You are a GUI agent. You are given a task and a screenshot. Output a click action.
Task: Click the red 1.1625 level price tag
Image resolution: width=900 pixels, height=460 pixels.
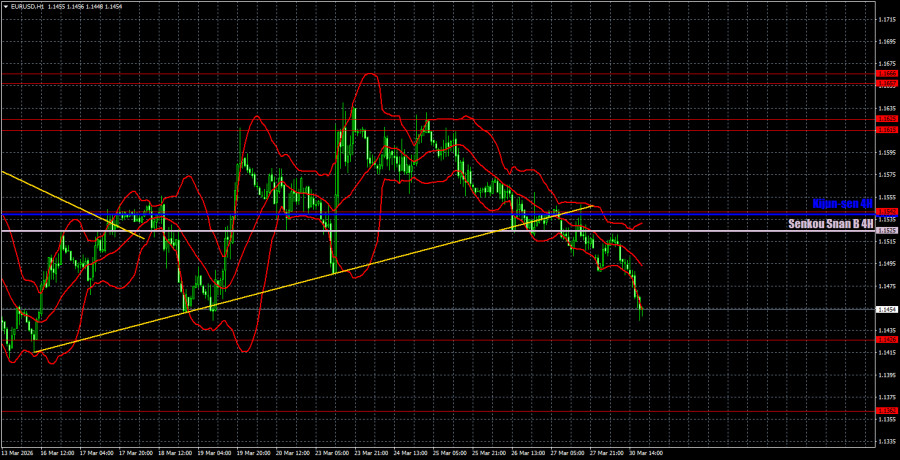tap(887, 119)
